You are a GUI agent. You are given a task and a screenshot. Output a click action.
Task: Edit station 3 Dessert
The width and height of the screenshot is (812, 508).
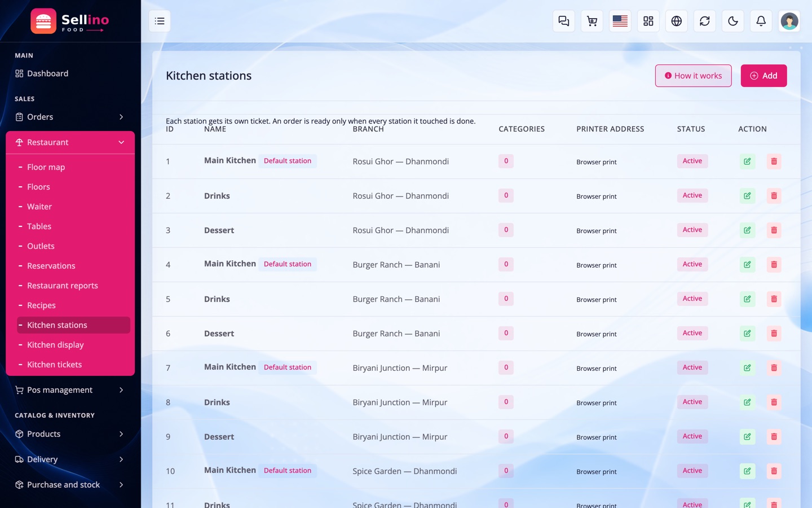point(747,230)
